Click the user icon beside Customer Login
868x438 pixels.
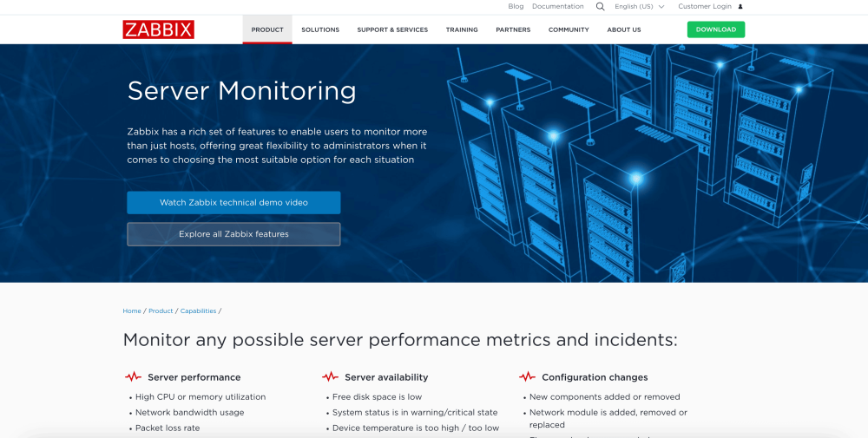(740, 7)
